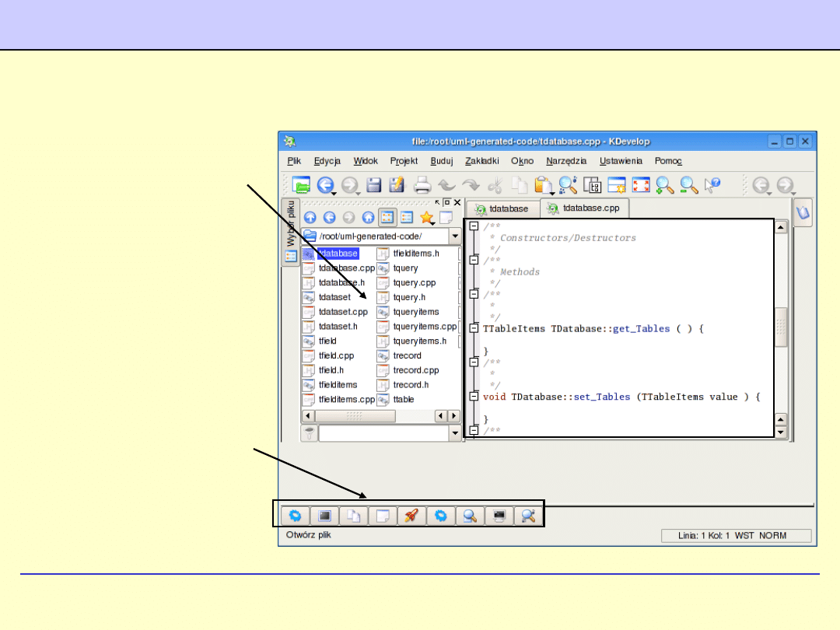840x630 pixels.
Task: Click the Zoom In magnifier icon
Action: pyautogui.click(x=664, y=185)
